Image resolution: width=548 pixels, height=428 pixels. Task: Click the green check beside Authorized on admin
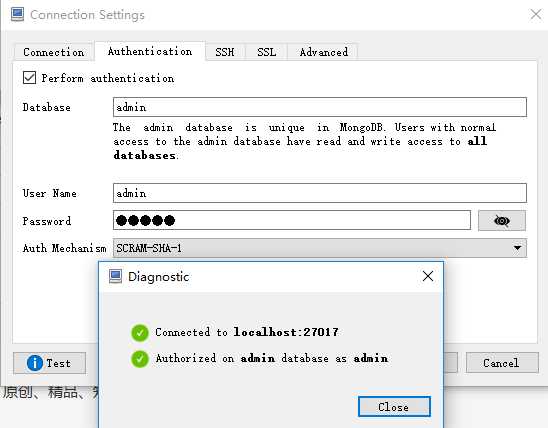[140, 359]
